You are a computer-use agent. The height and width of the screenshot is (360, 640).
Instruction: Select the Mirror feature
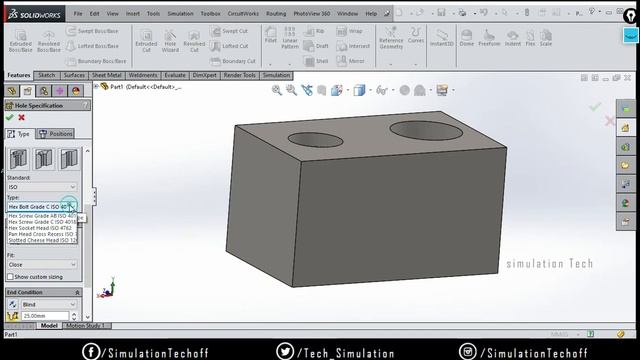350,61
